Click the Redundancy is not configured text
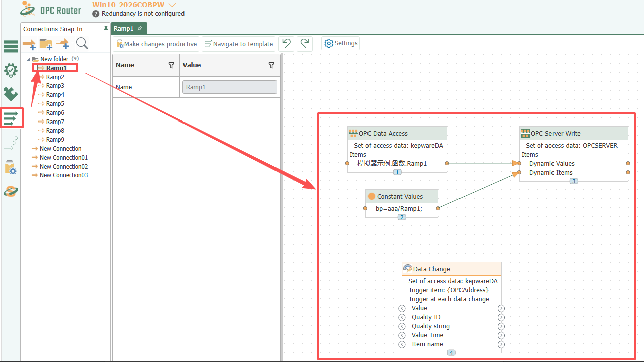 coord(143,14)
